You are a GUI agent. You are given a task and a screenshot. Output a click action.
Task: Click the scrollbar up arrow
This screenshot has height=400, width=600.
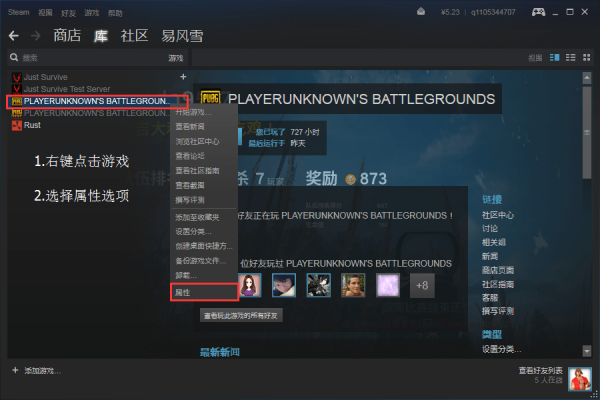[587, 78]
